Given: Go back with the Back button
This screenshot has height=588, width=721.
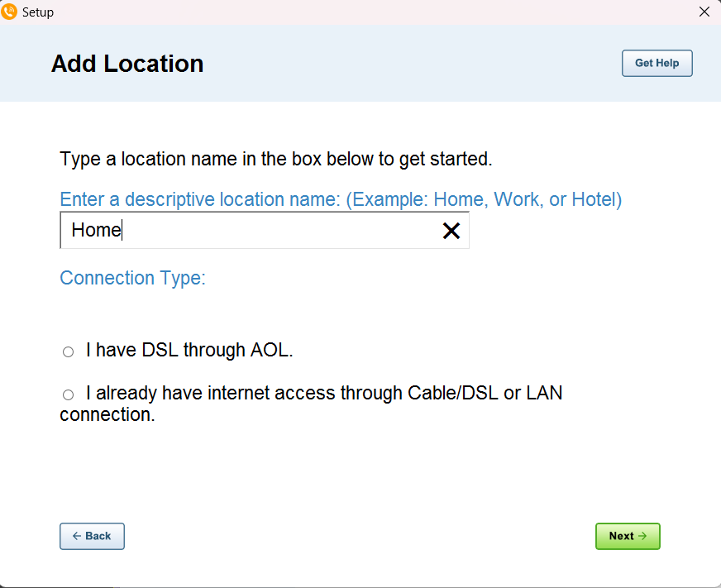Looking at the screenshot, I should (92, 536).
